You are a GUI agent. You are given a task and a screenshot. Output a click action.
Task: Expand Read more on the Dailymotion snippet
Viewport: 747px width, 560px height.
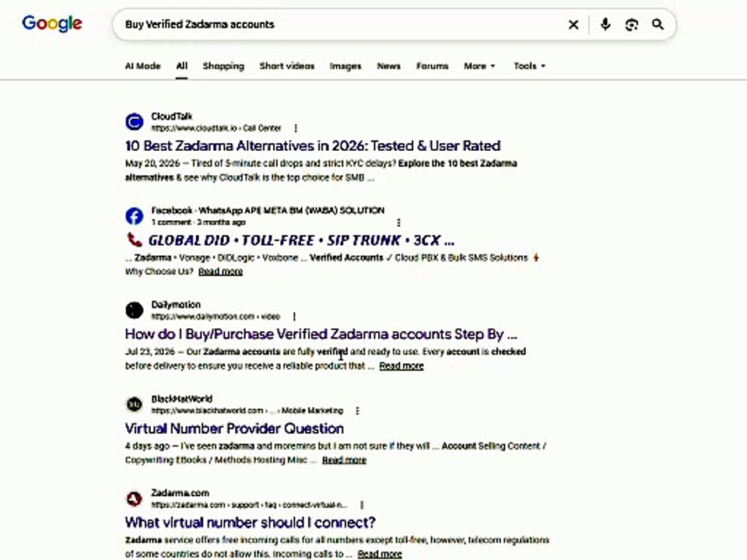click(x=402, y=366)
